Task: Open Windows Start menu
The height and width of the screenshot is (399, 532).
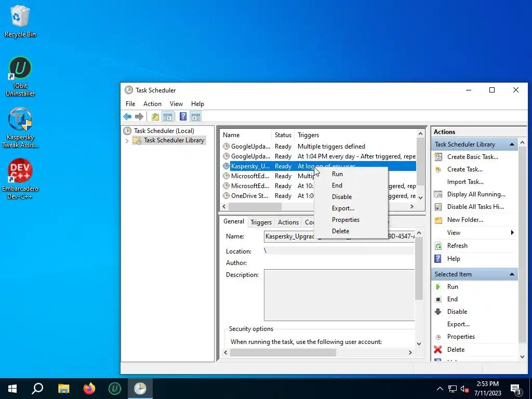Action: click(12, 389)
